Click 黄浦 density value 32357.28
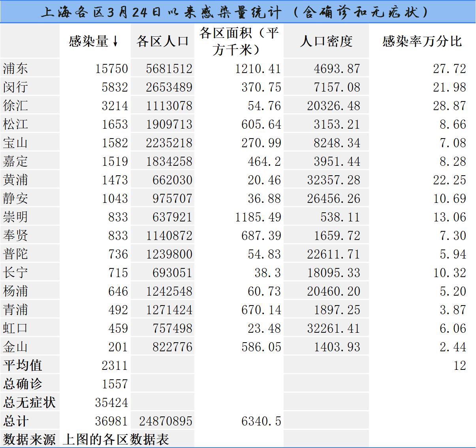The height and width of the screenshot is (448, 476). [334, 180]
